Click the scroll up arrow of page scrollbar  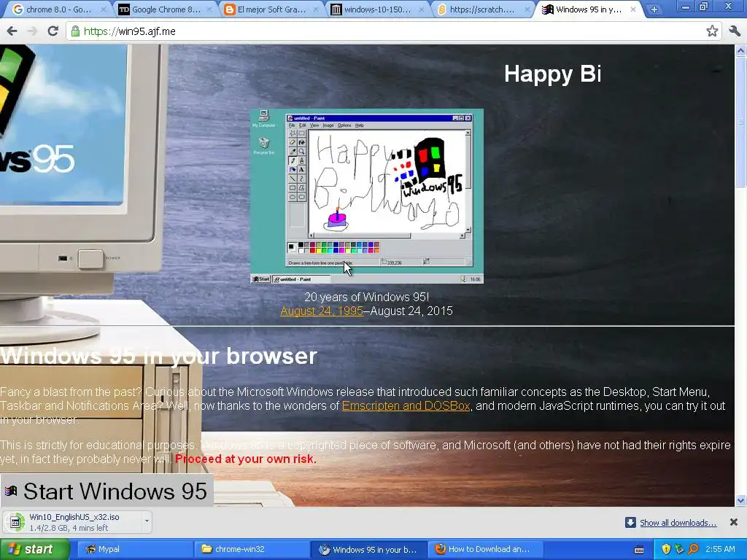click(741, 50)
